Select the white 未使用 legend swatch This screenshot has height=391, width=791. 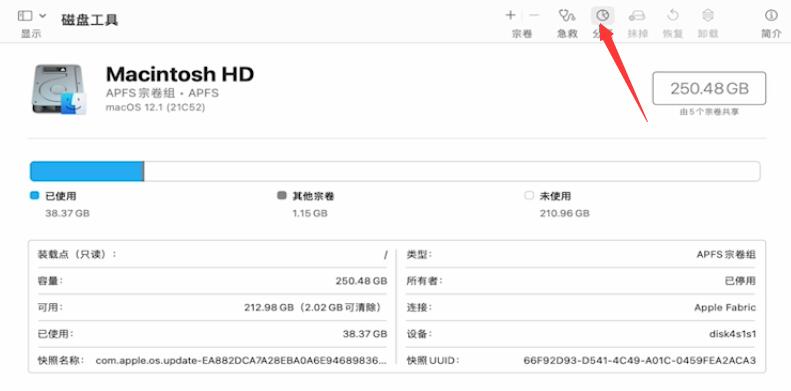coord(529,195)
